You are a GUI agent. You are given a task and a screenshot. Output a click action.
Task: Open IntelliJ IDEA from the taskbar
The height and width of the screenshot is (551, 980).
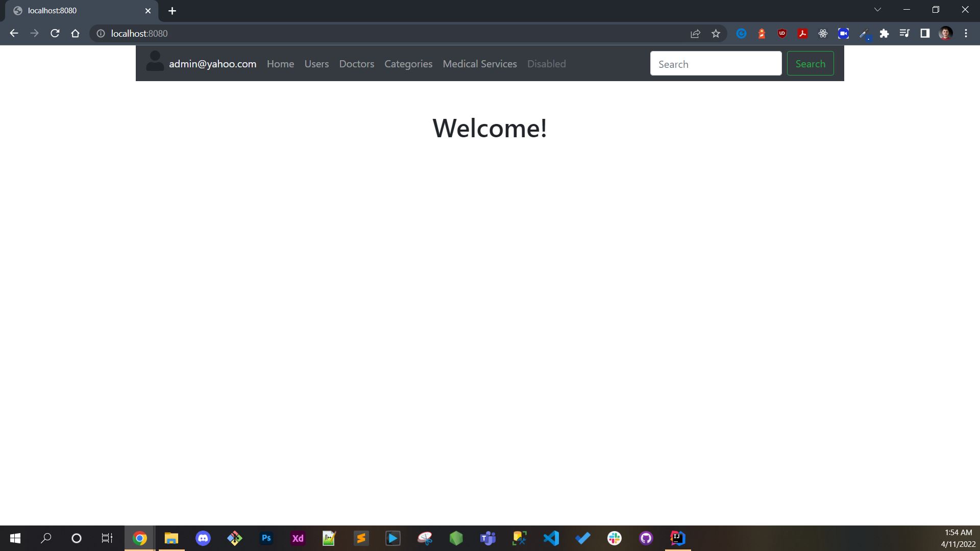click(677, 538)
